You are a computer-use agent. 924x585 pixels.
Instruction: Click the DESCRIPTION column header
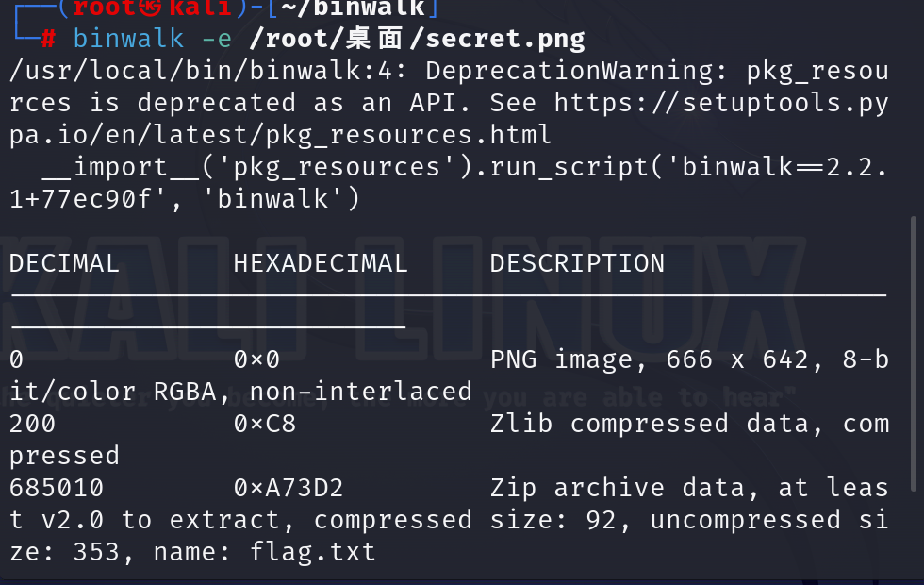coord(577,263)
